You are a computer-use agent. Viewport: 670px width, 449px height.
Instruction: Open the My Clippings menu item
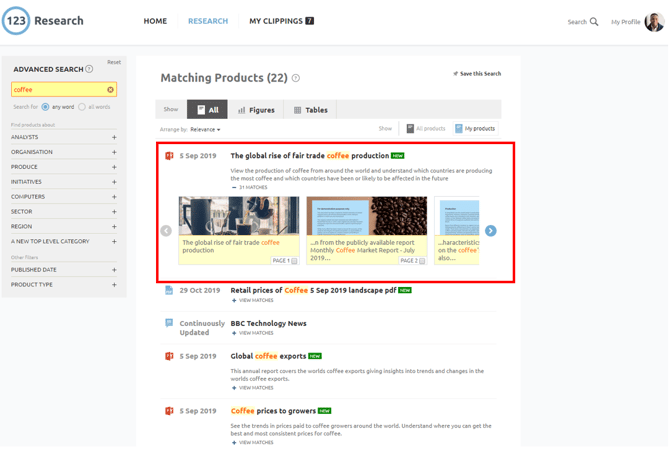coord(281,21)
